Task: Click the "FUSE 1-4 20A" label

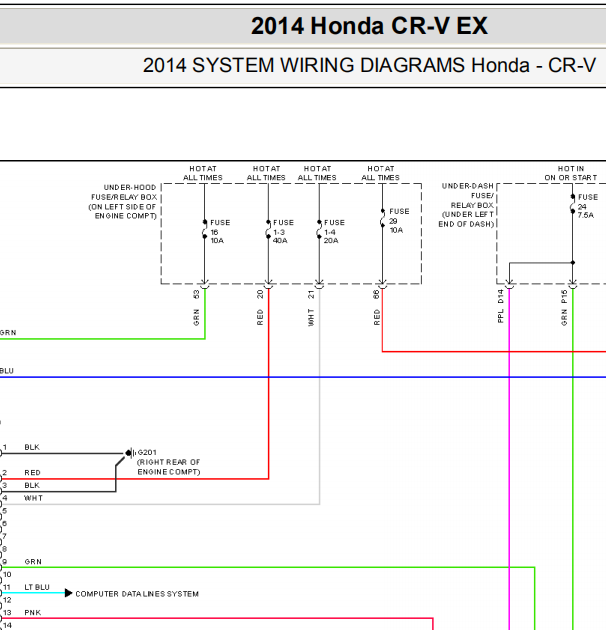Action: (334, 231)
